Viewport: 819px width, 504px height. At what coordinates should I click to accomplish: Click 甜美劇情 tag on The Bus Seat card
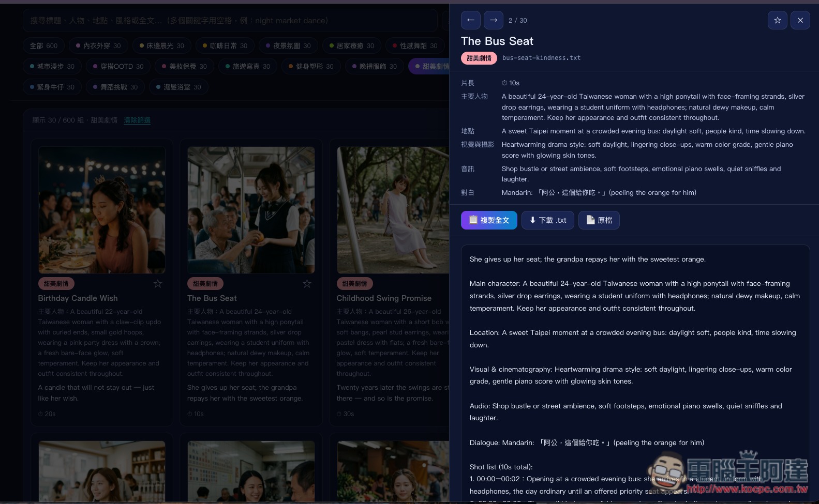click(x=205, y=283)
